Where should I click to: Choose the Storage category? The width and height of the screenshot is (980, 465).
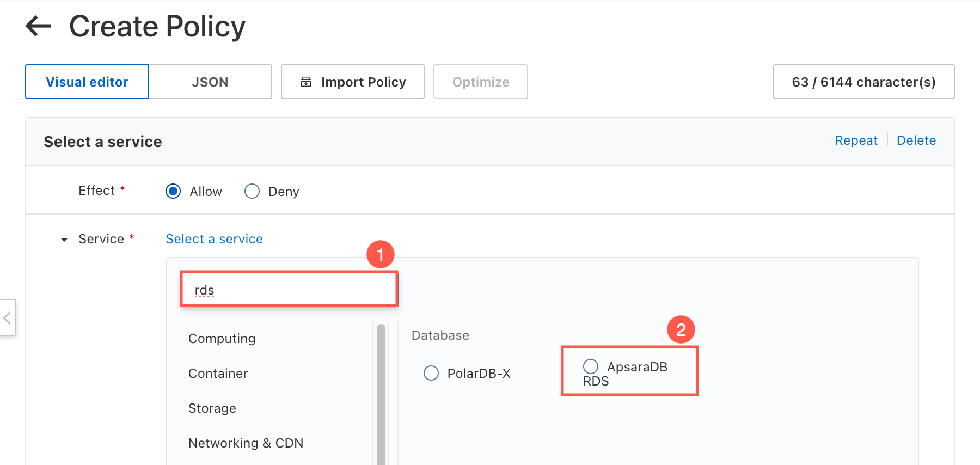tap(212, 408)
